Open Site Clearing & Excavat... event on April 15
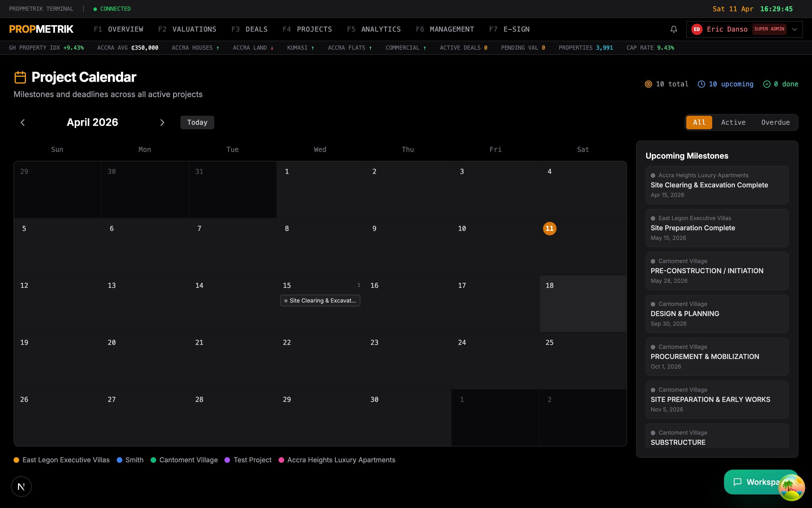Image resolution: width=812 pixels, height=508 pixels. tap(320, 301)
